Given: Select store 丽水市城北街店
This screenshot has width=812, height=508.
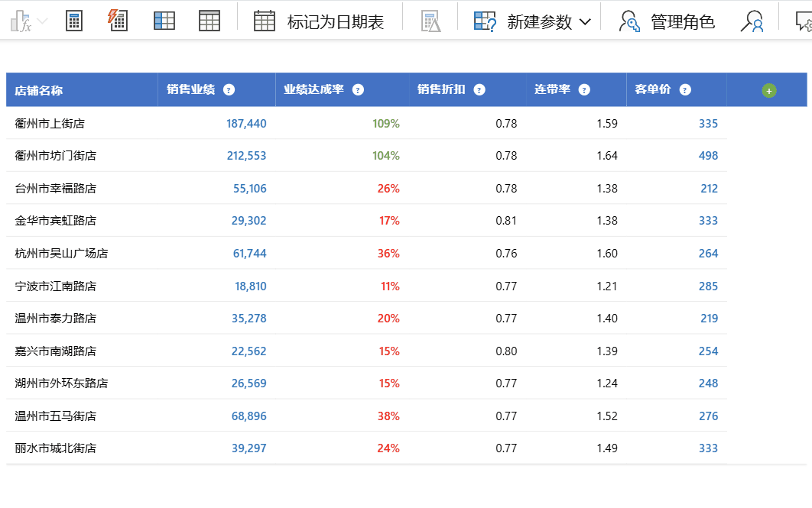Looking at the screenshot, I should [x=55, y=448].
